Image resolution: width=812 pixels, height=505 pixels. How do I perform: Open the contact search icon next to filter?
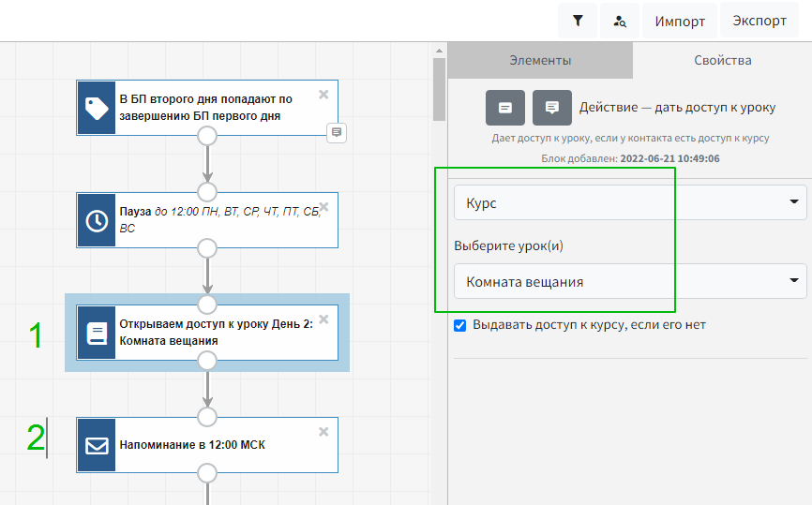[x=620, y=21]
